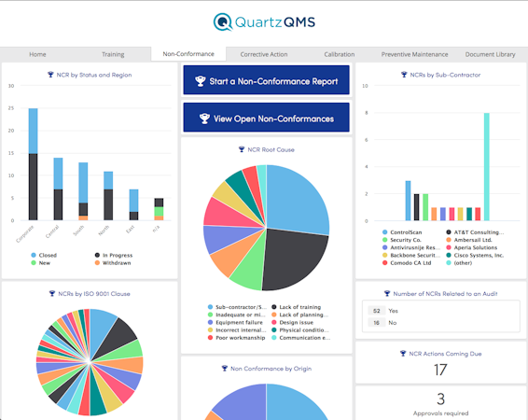Click trophy icon beside Non Conformance by Origin

click(225, 369)
